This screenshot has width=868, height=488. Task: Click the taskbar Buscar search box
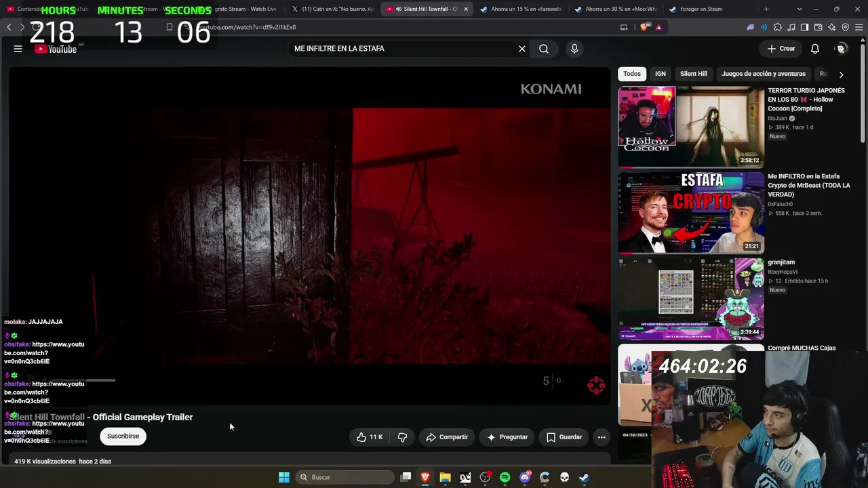click(346, 477)
